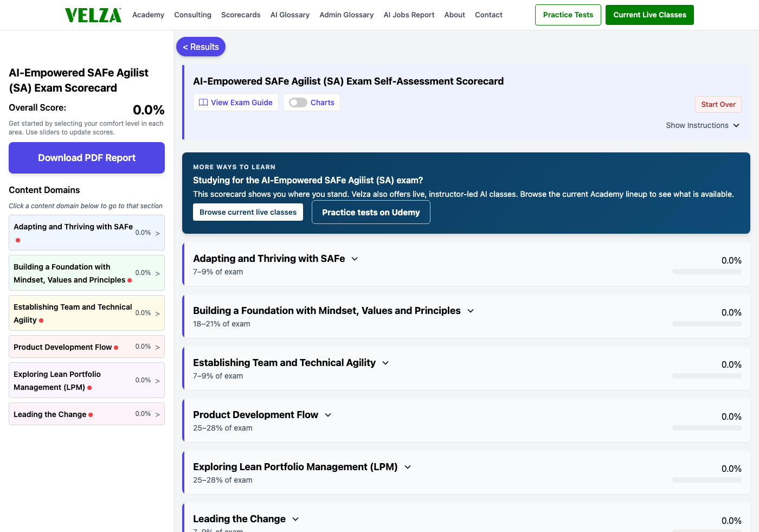759x532 pixels.
Task: Expand Building a Foundation with Mindset section
Action: tap(471, 311)
